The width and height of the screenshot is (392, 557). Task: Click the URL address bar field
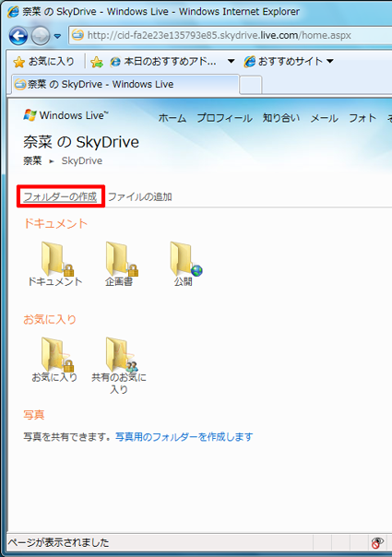coord(231,35)
